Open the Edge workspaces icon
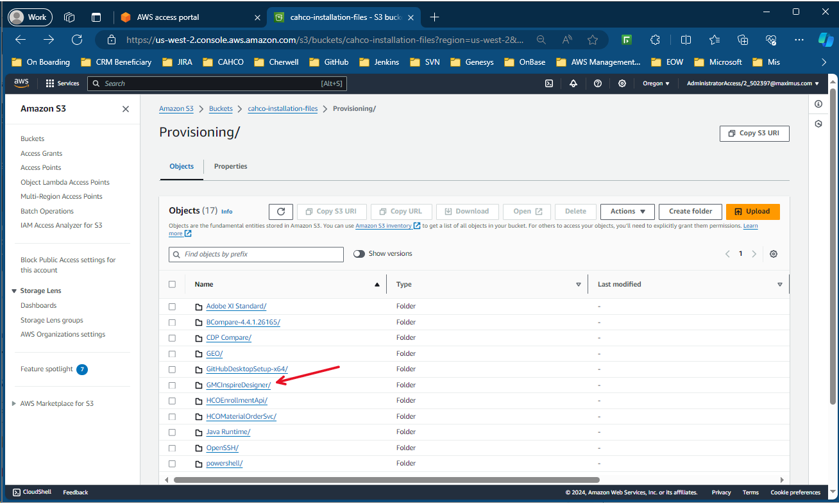The height and width of the screenshot is (504, 839). pyautogui.click(x=69, y=17)
